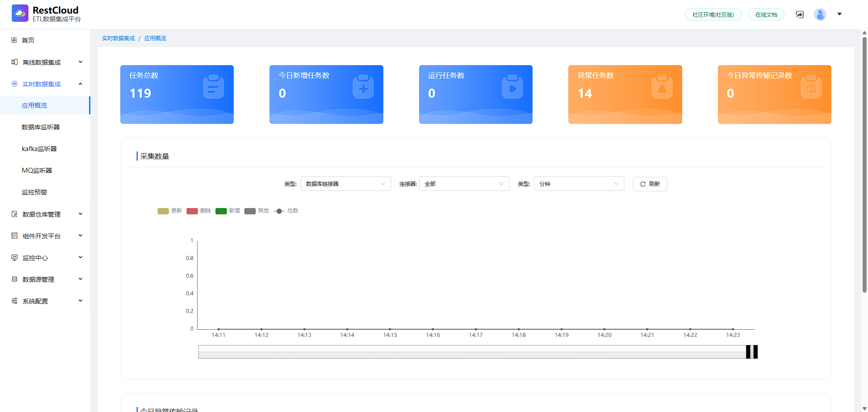
Task: Click the black data zoom end handle
Action: pos(755,352)
